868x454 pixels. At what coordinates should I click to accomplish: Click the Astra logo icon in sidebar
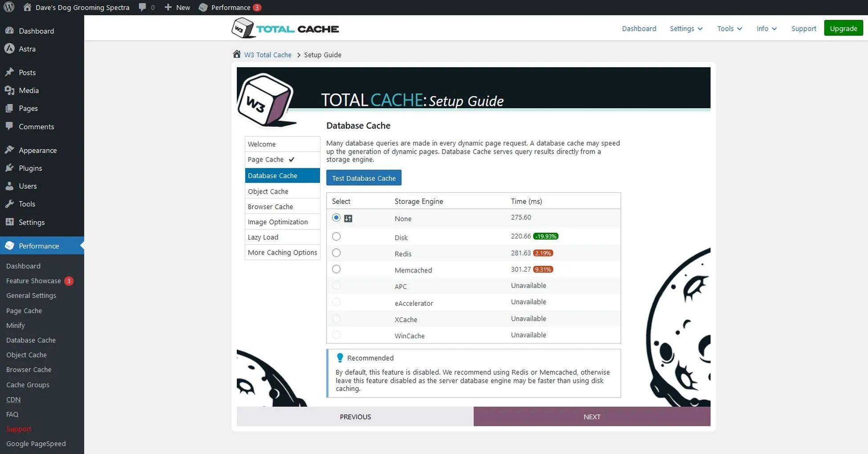pyautogui.click(x=9, y=49)
